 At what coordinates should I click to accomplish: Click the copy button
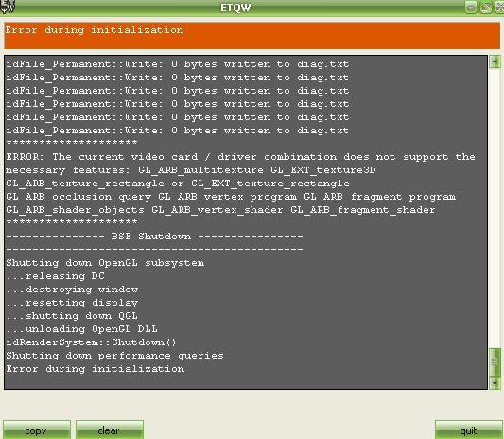[37, 430]
